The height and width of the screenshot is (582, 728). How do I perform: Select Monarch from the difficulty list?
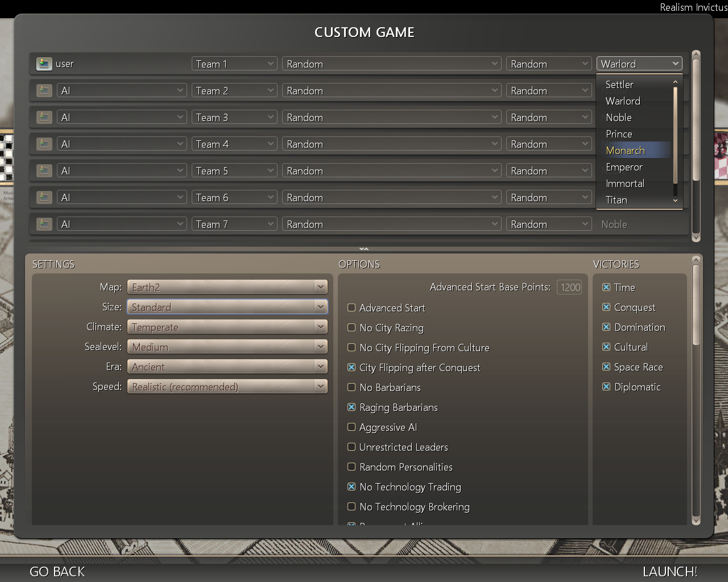click(x=625, y=151)
